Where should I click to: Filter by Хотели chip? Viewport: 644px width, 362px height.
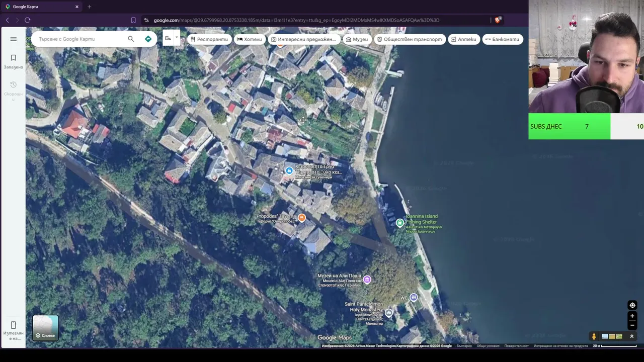point(250,39)
